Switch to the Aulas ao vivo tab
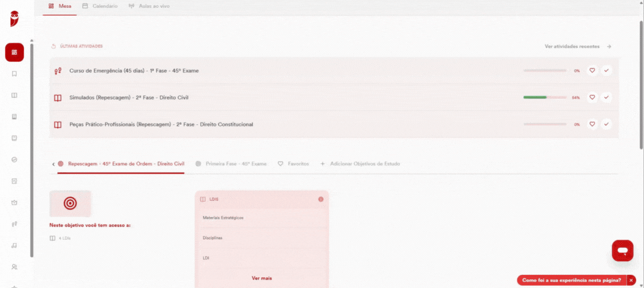Viewport: 644px width, 288px height. (149, 6)
